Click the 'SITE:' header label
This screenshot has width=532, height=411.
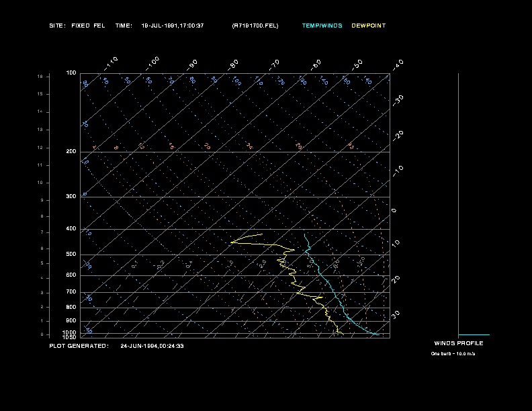pos(57,26)
